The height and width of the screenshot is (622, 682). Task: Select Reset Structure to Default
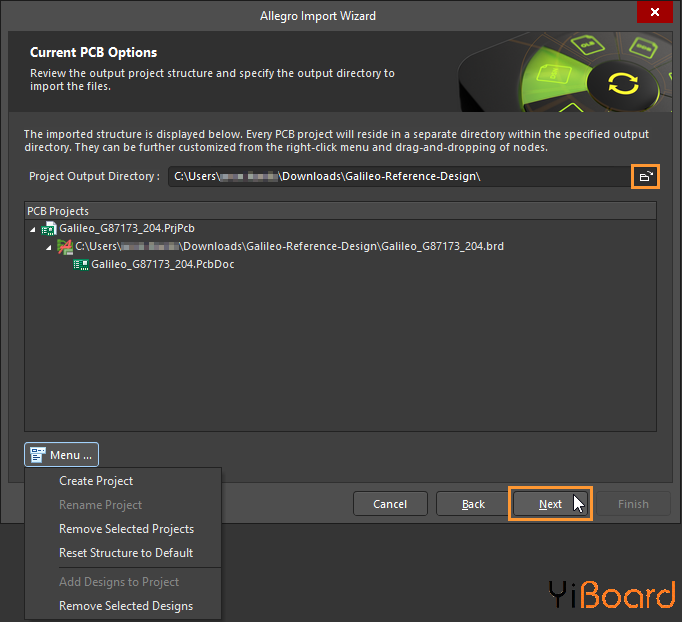(x=123, y=553)
